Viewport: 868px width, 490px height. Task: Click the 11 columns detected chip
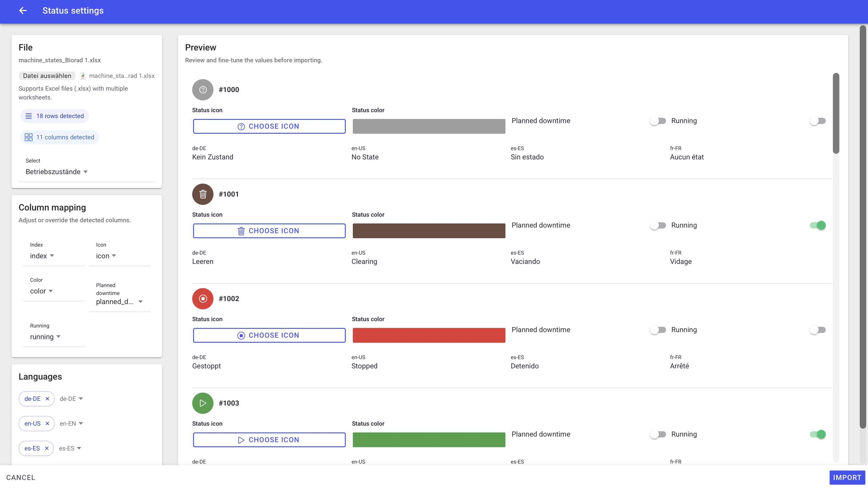(60, 137)
